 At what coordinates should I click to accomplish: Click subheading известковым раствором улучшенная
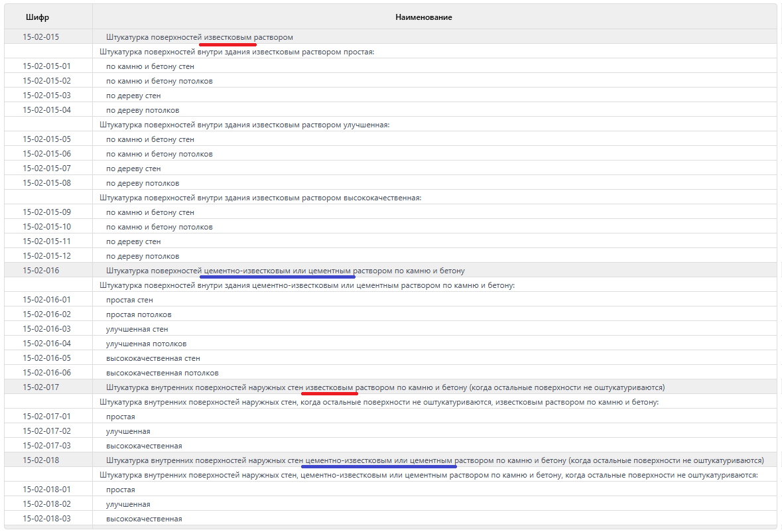click(244, 125)
